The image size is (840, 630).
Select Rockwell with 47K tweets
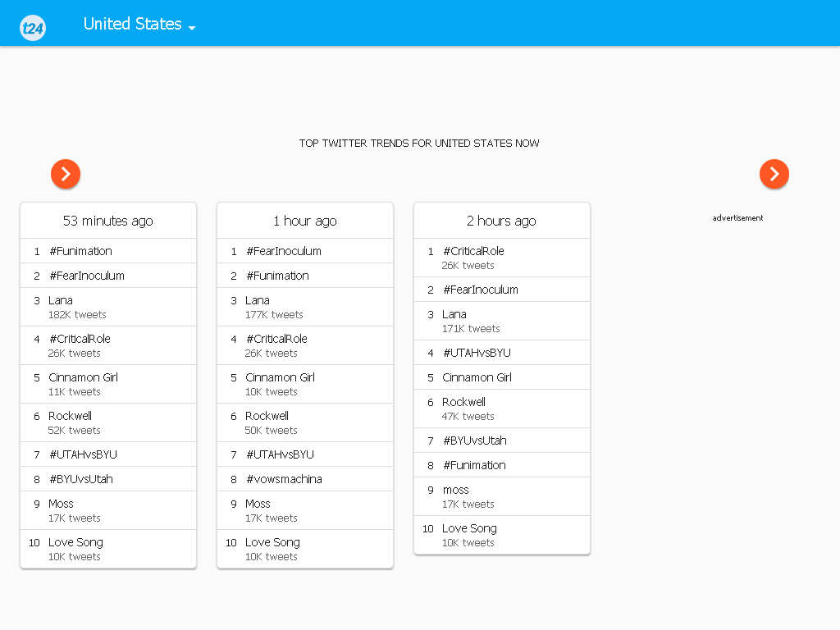coord(502,409)
